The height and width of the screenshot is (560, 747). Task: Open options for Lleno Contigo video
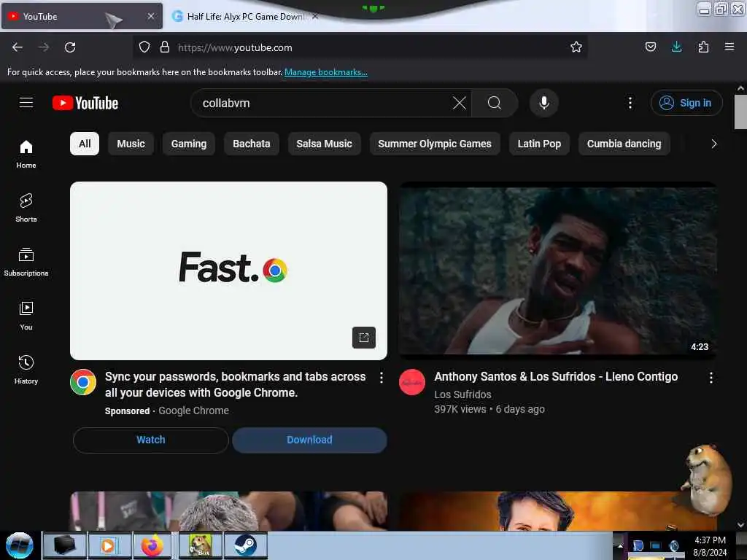[711, 378]
